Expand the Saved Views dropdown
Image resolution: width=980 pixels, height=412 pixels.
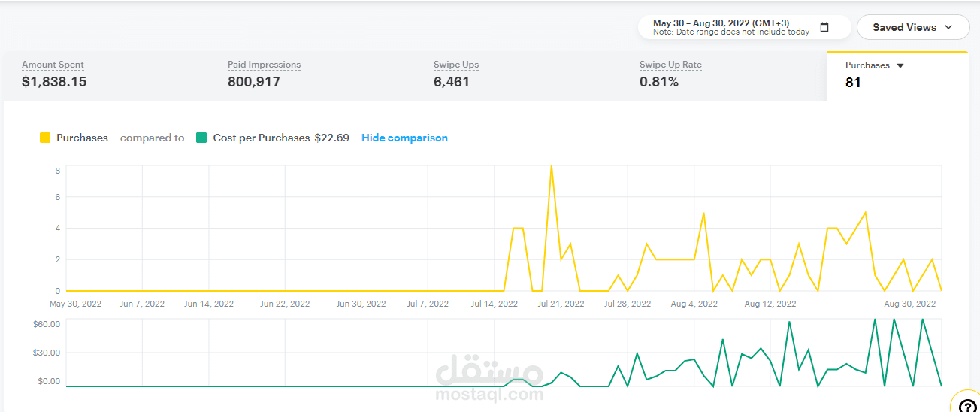tap(913, 27)
